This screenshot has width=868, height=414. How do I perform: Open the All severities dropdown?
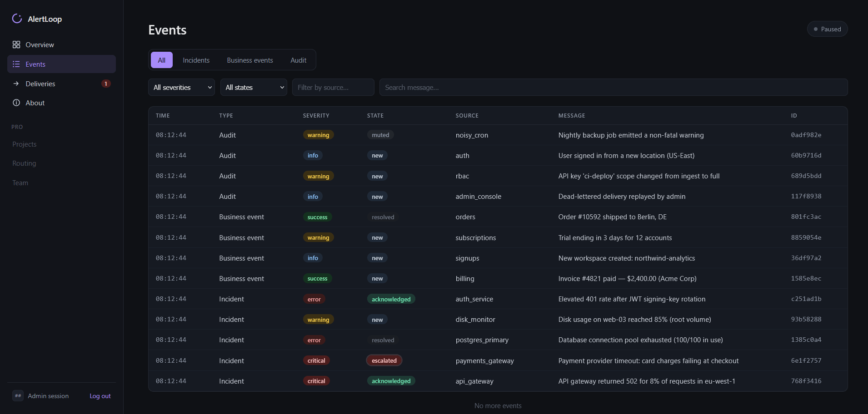coord(181,87)
